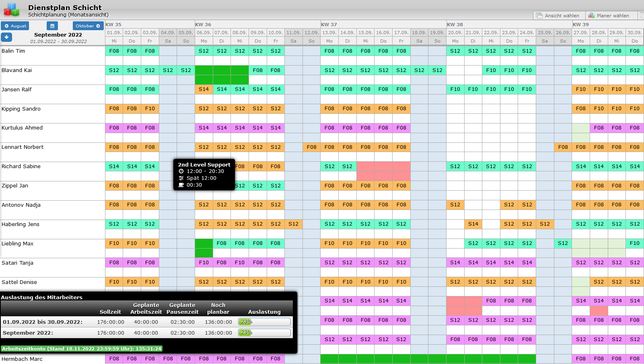
Task: Select employee Balin Tim
Action: tap(13, 51)
